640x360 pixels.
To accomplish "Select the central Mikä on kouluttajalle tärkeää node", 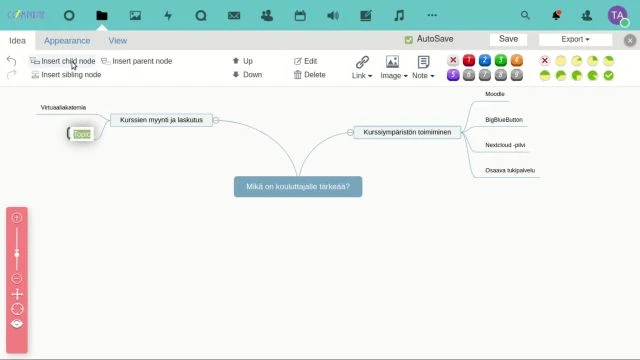I will pos(298,187).
